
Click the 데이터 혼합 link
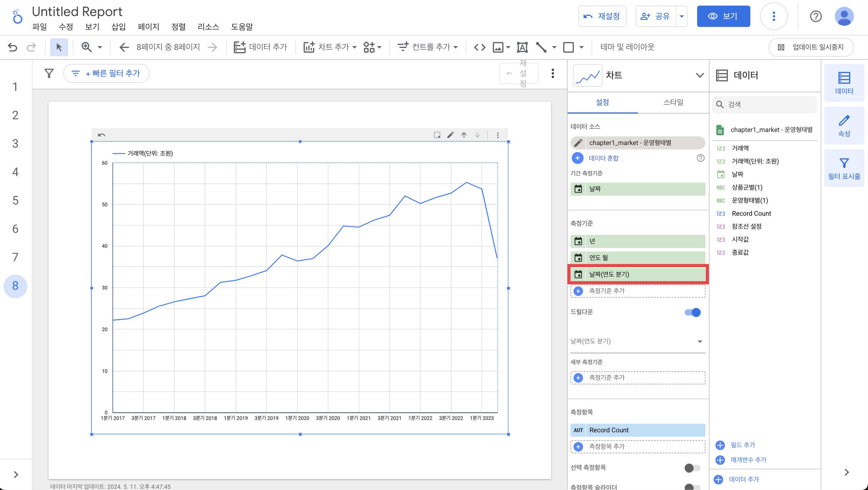[x=603, y=158]
